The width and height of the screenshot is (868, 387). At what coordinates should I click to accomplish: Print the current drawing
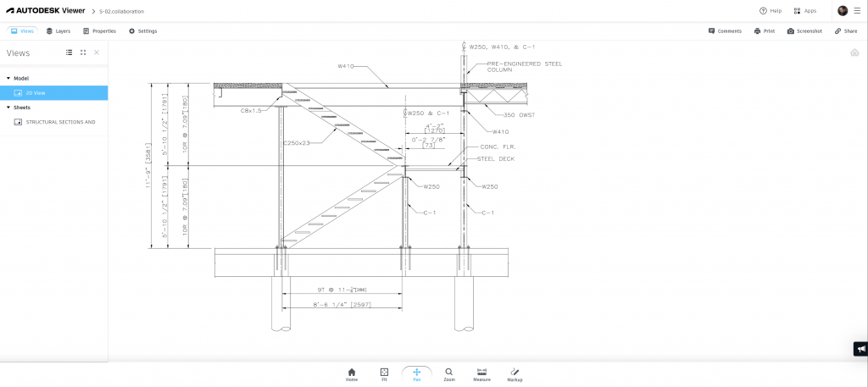[764, 31]
